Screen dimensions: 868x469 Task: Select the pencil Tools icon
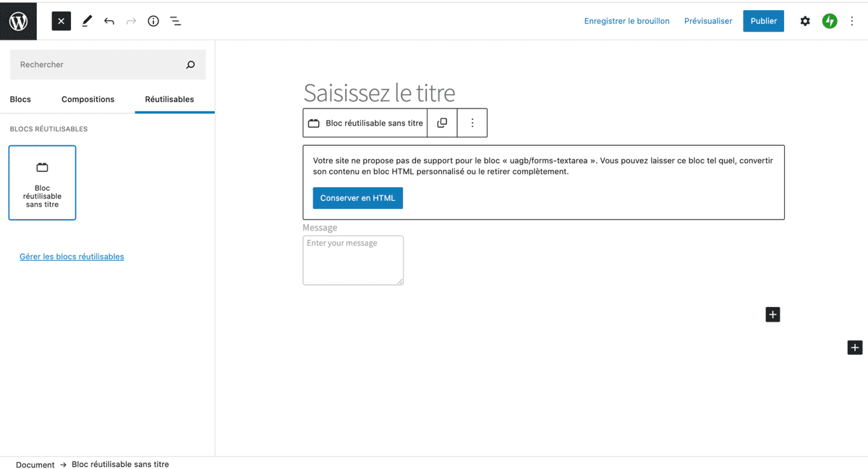point(87,21)
